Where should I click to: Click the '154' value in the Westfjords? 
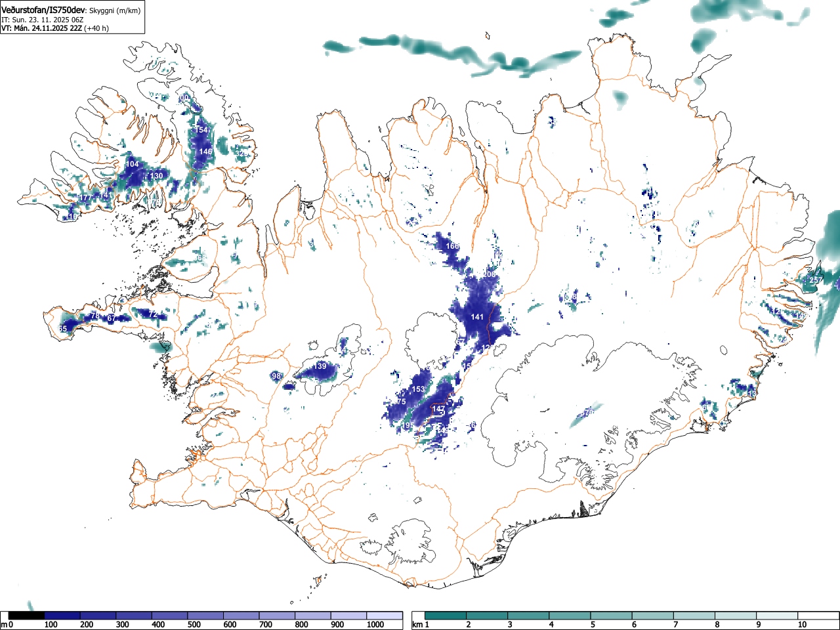[202, 130]
